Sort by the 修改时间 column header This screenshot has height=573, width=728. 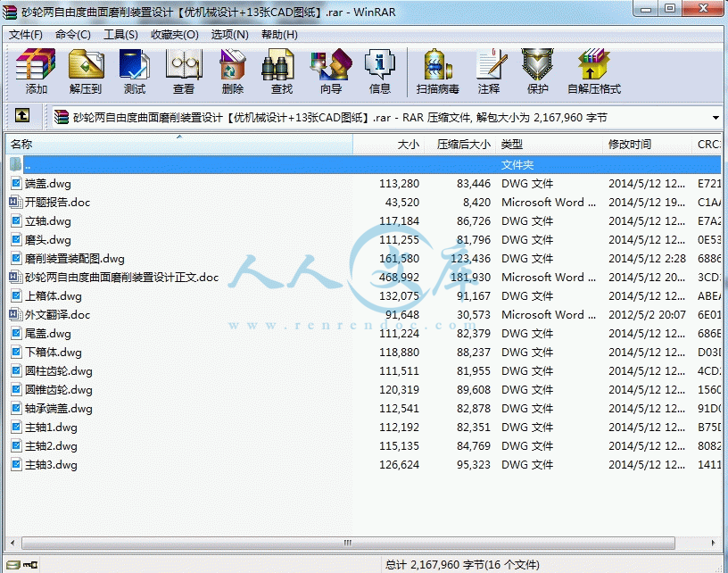tap(647, 145)
